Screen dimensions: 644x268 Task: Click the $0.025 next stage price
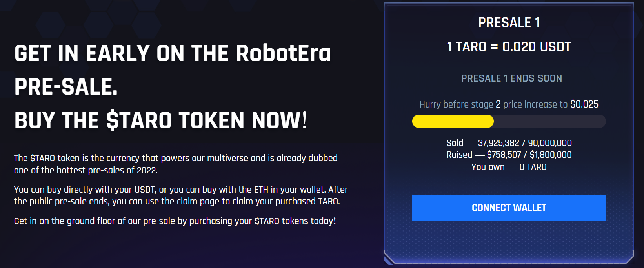click(x=584, y=104)
